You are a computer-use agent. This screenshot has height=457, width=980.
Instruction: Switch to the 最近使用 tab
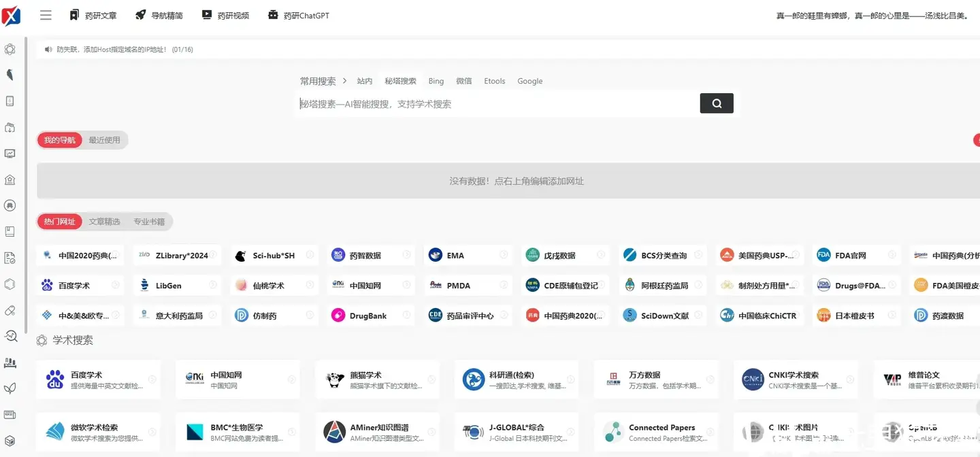coord(104,140)
